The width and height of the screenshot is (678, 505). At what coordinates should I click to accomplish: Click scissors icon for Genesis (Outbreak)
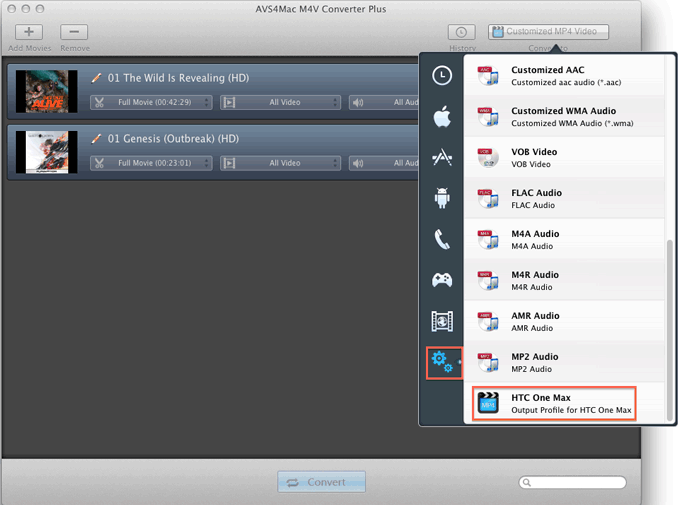[x=99, y=163]
